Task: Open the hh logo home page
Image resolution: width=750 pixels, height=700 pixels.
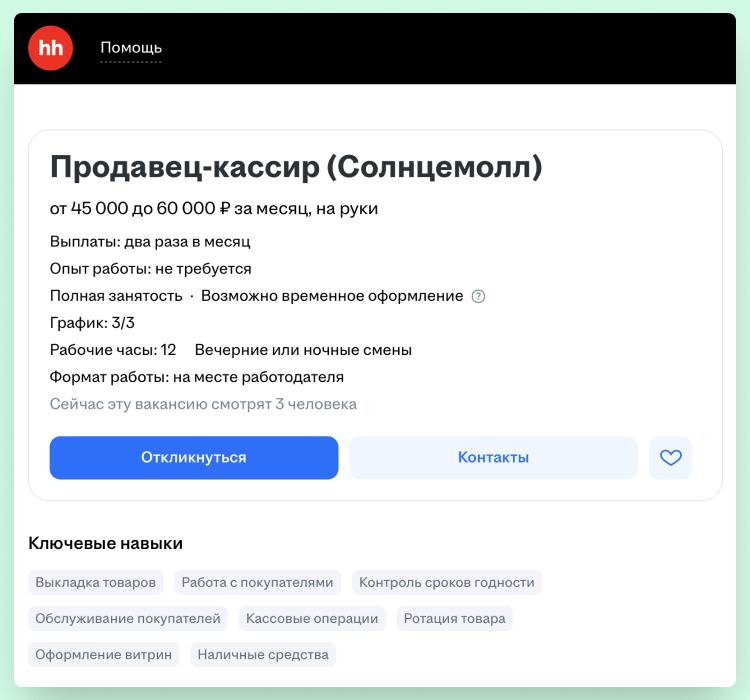Action: [50, 48]
